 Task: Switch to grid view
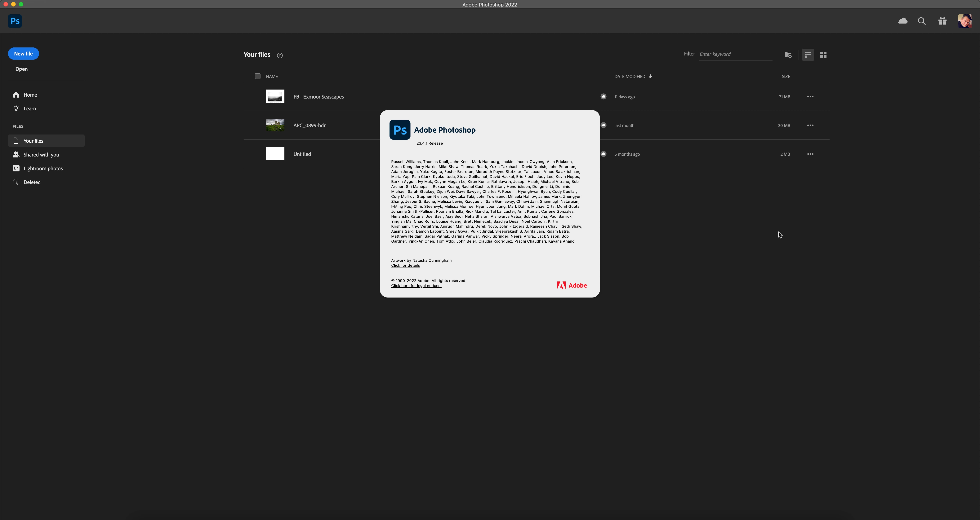tap(823, 55)
